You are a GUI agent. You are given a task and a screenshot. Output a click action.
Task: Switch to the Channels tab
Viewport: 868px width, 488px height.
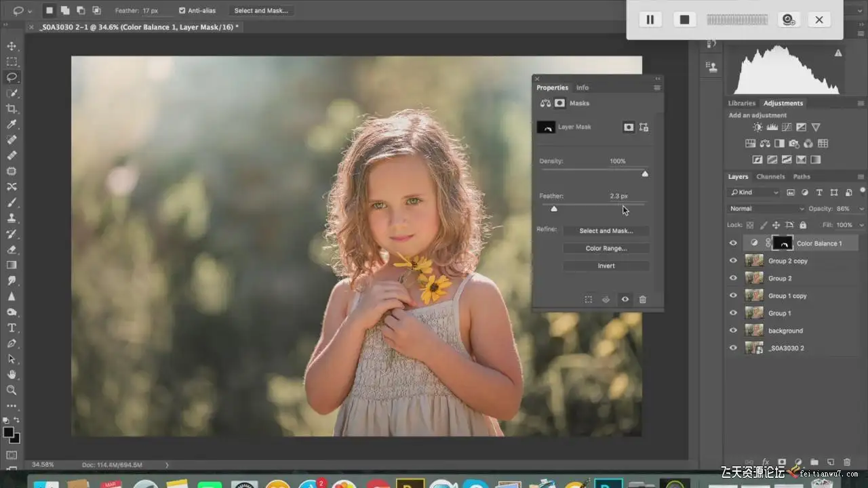tap(770, 177)
